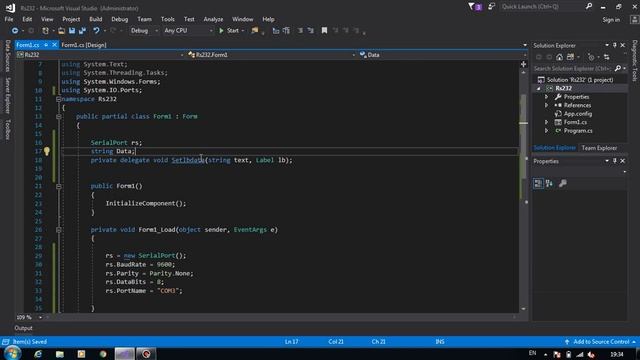Click the split editor icon above scrollbar
640x360 pixels.
524,64
